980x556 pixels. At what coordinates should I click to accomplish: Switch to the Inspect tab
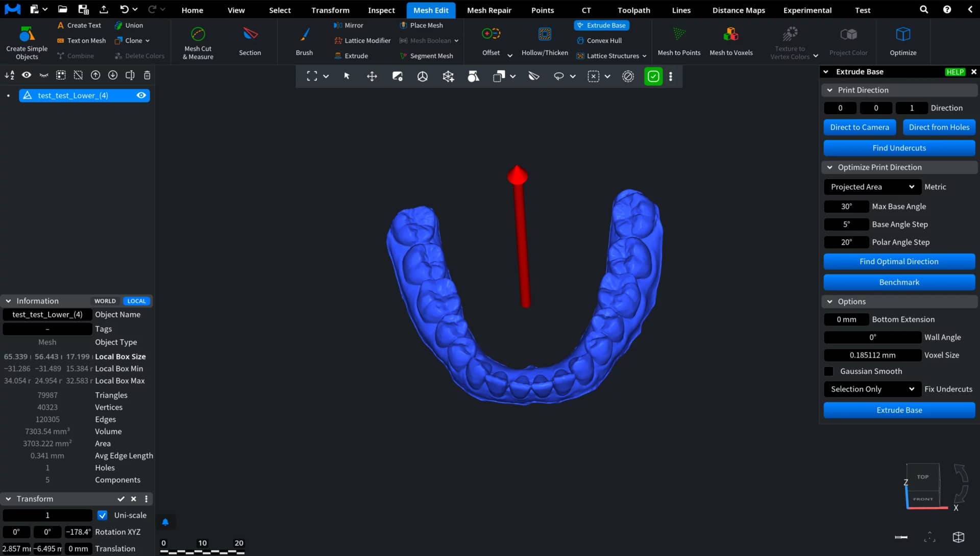(x=381, y=10)
